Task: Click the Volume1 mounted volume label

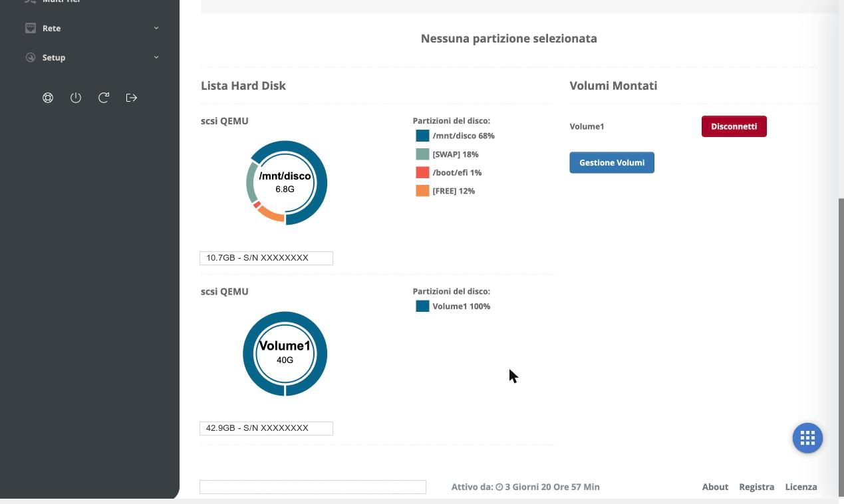Action: [x=587, y=126]
